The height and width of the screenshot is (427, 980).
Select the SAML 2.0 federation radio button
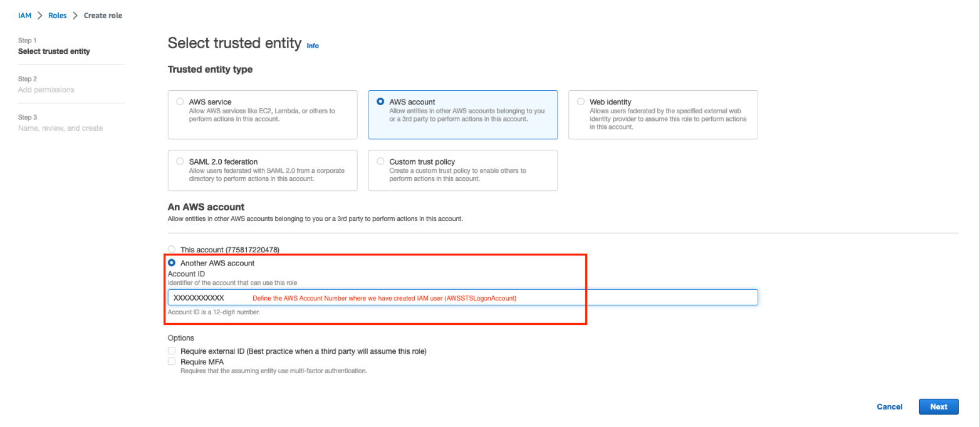point(181,161)
